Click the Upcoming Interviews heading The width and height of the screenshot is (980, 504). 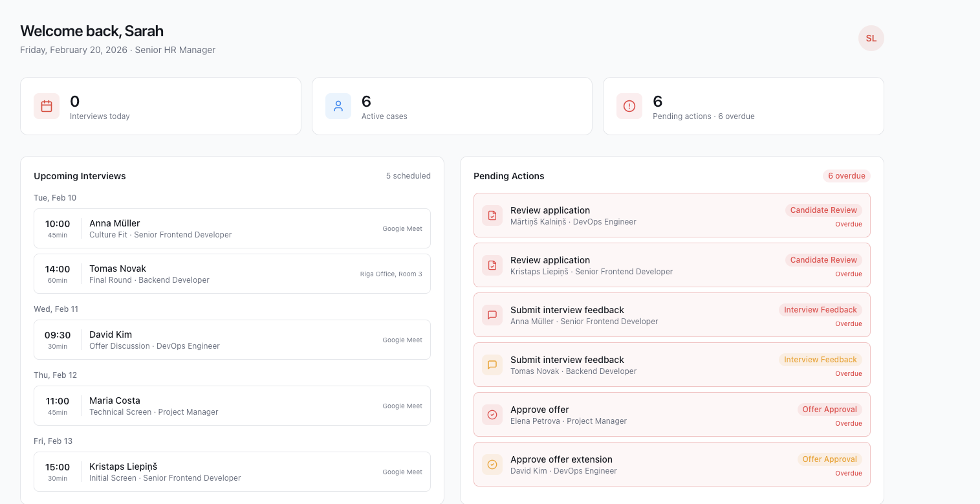coord(80,176)
